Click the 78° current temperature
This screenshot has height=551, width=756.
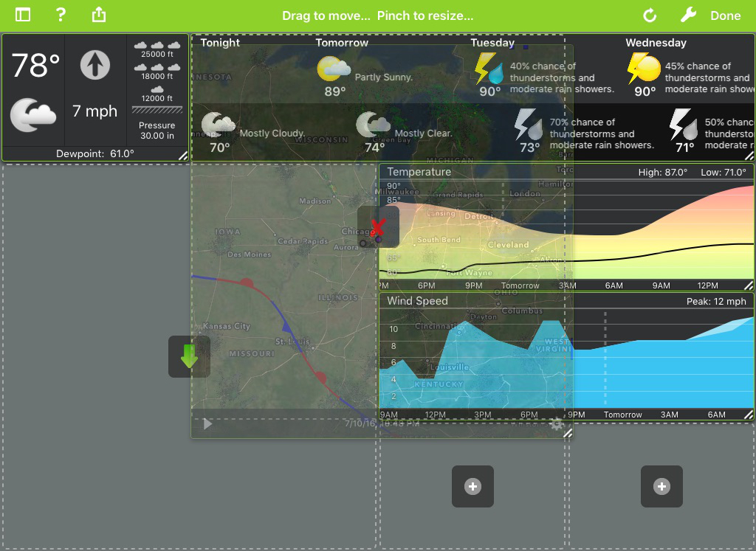pyautogui.click(x=35, y=66)
